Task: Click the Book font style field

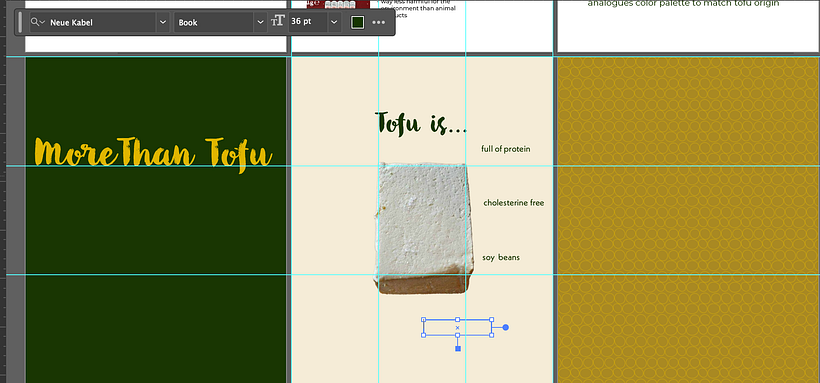Action: tap(214, 22)
